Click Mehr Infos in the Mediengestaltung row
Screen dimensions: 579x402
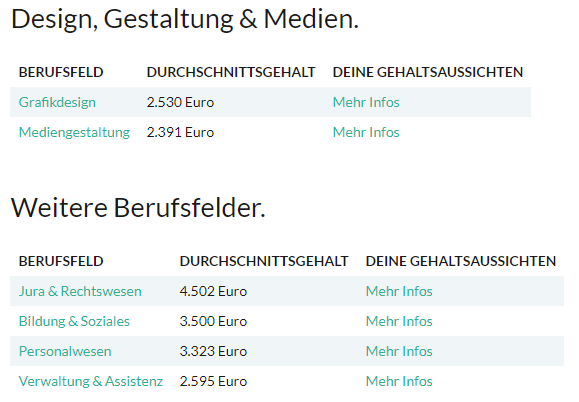coord(366,132)
